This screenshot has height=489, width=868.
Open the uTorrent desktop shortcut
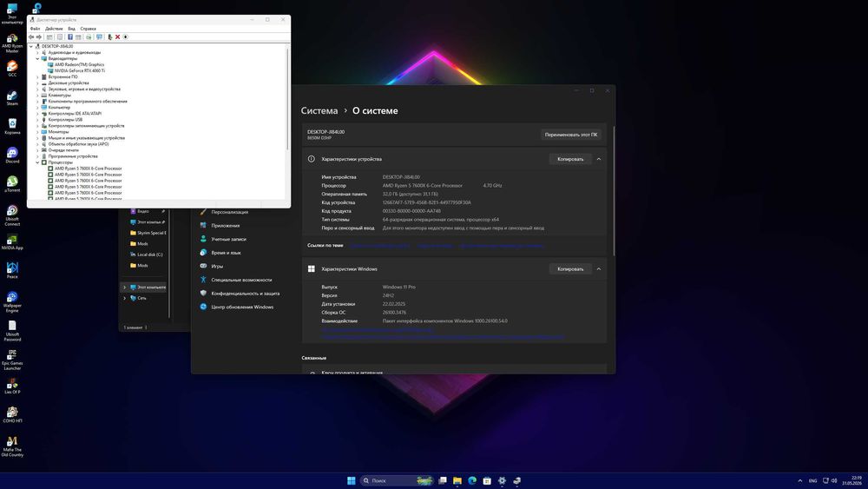[12, 184]
